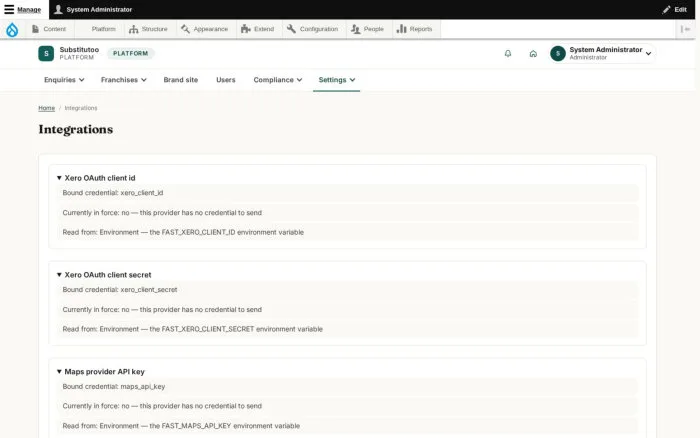
Task: Click the Home breadcrumb link
Action: 46,108
